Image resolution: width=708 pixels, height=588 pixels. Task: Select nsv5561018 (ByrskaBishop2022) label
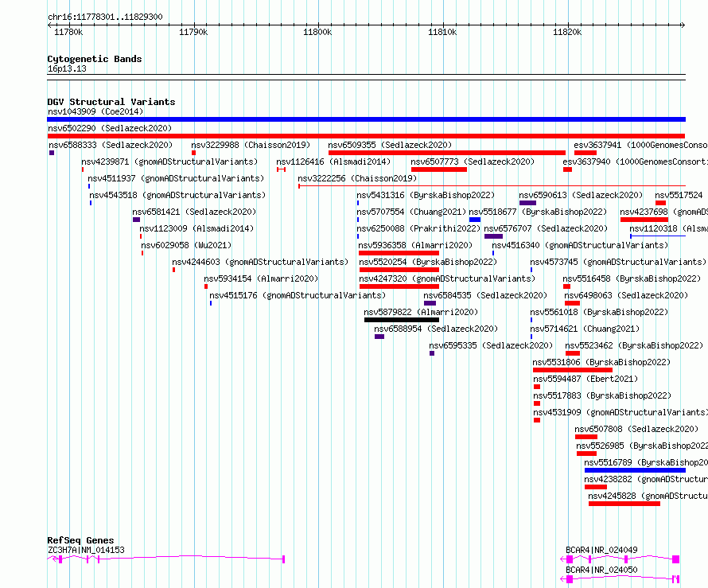point(599,312)
